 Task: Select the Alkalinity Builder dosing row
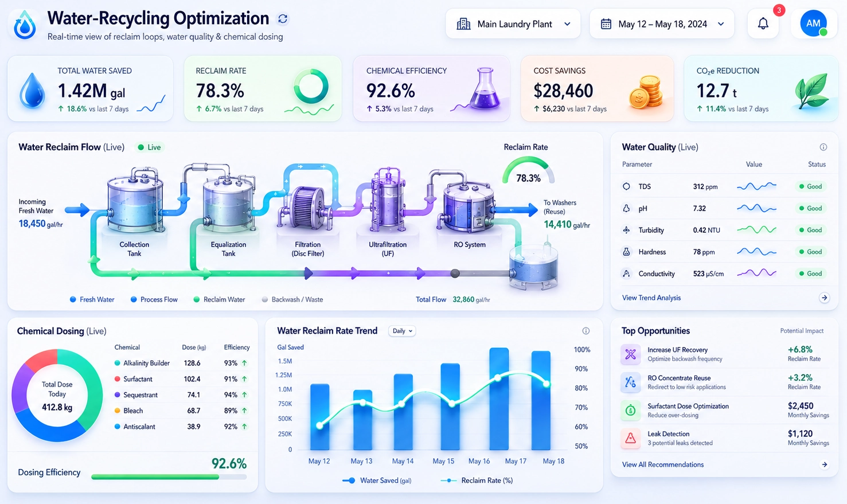[x=182, y=363]
